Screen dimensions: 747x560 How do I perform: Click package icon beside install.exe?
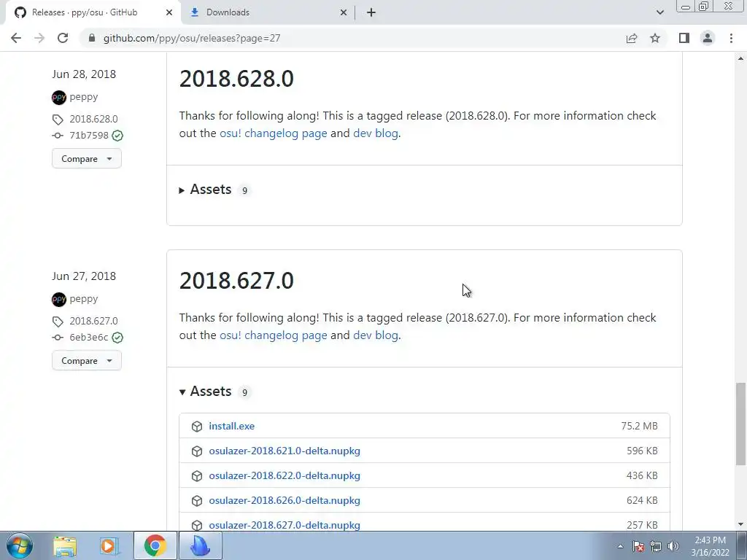197,426
